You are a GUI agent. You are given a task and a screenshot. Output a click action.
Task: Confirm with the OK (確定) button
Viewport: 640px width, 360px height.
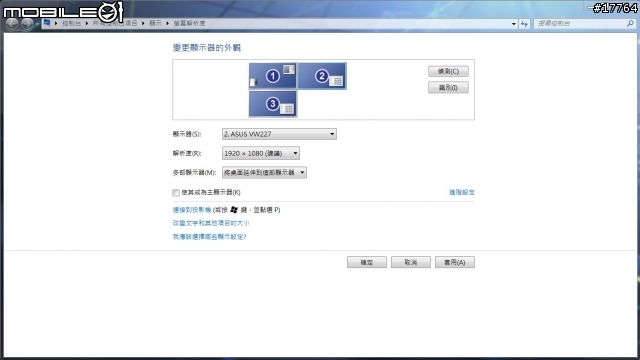(367, 262)
